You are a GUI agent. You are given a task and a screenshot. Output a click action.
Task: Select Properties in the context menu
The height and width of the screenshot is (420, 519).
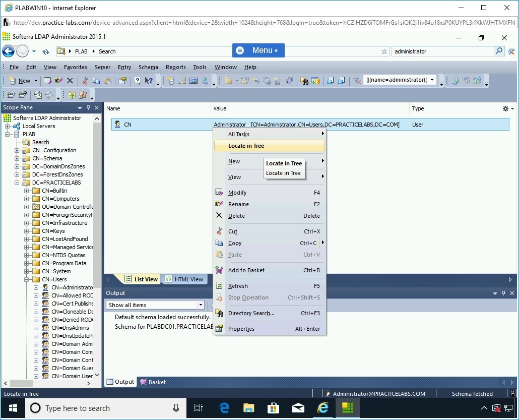241,329
